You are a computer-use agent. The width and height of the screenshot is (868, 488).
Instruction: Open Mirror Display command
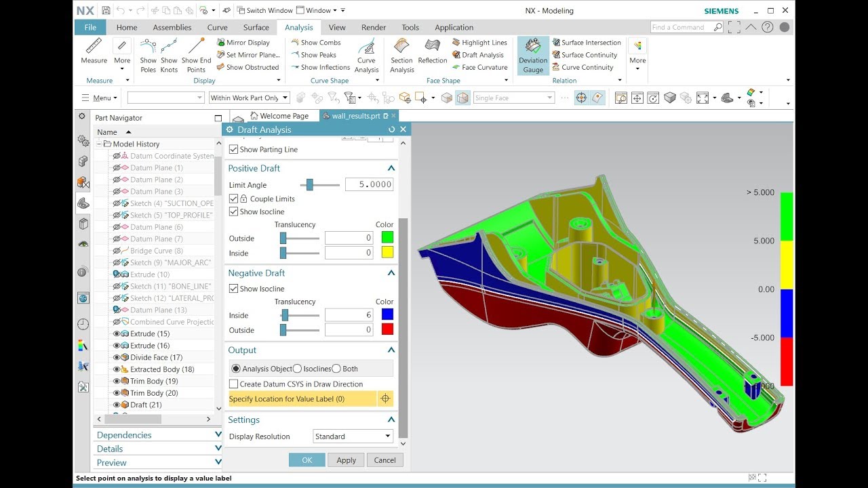[243, 42]
